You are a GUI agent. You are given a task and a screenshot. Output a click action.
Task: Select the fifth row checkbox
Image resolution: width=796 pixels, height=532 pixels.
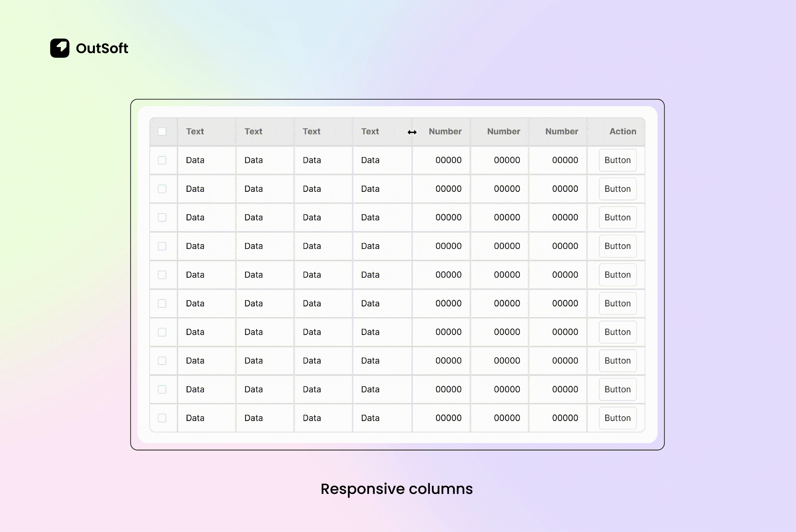(x=162, y=275)
